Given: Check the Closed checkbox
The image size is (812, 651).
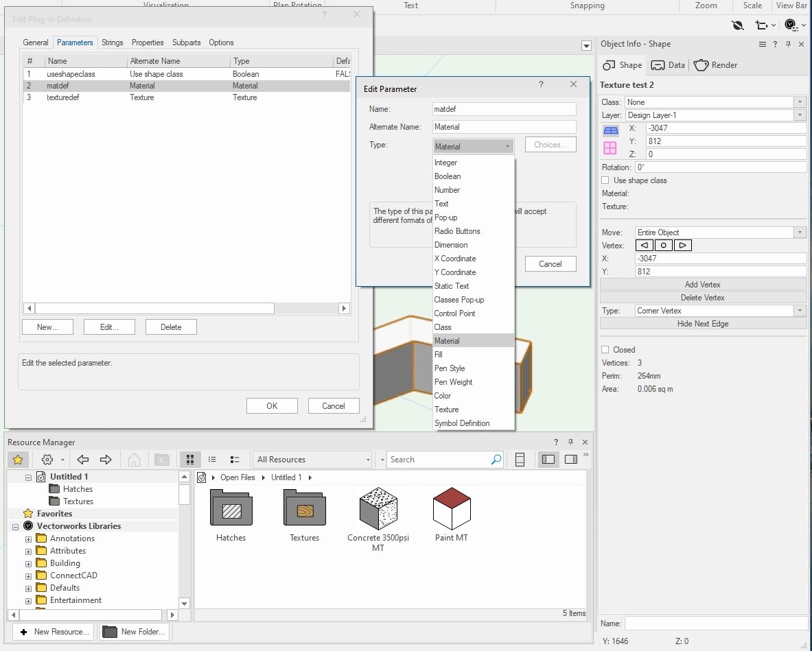Looking at the screenshot, I should click(605, 350).
